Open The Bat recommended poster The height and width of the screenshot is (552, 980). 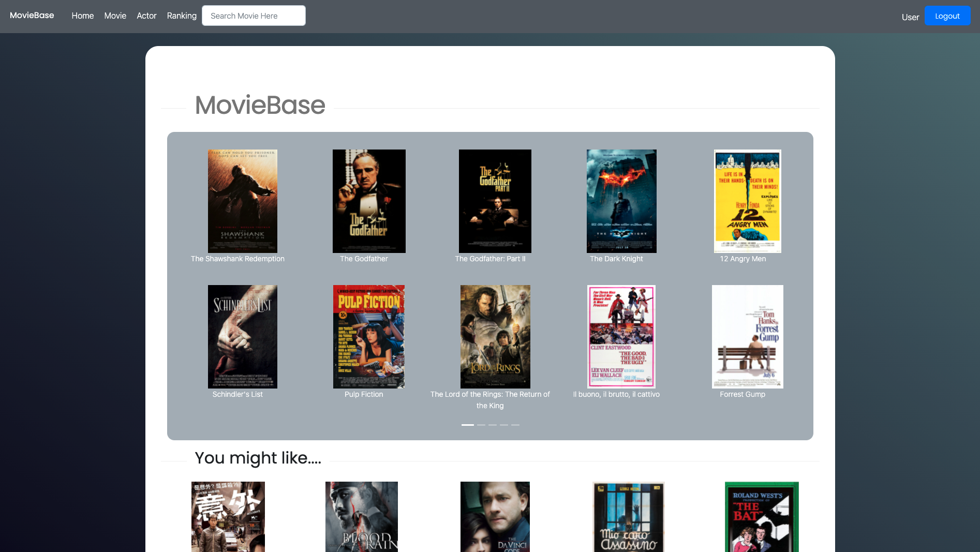coord(762,517)
